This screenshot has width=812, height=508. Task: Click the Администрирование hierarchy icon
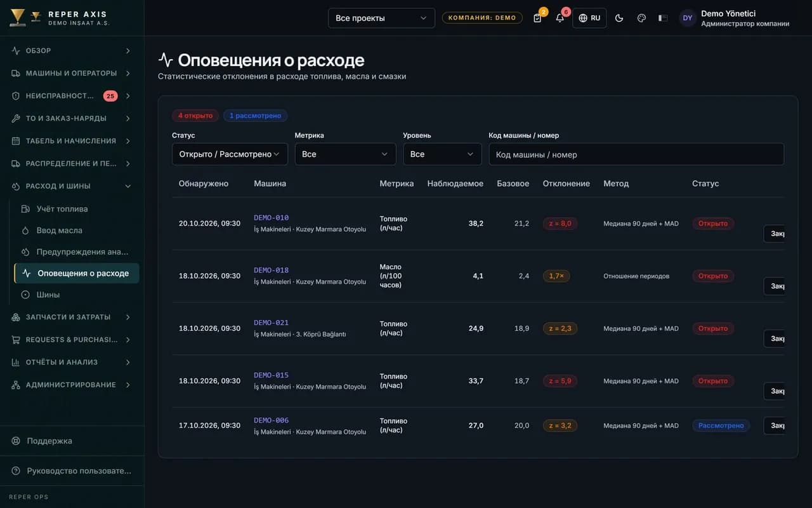16,385
